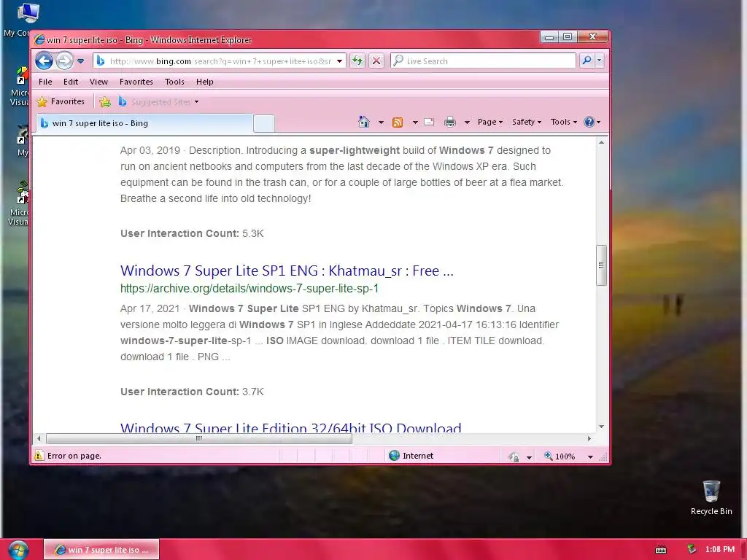Click vertical scrollbar up arrow
The height and width of the screenshot is (560, 747).
[601, 142]
